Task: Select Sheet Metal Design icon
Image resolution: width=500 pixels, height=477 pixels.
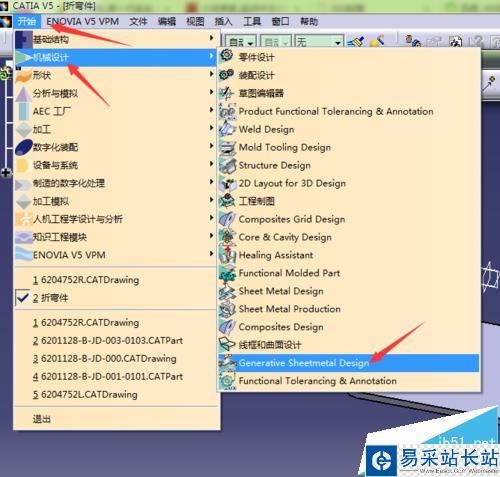Action: pos(227,291)
